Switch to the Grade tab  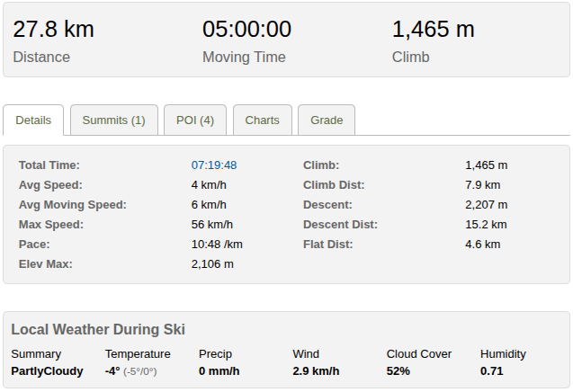click(x=327, y=120)
